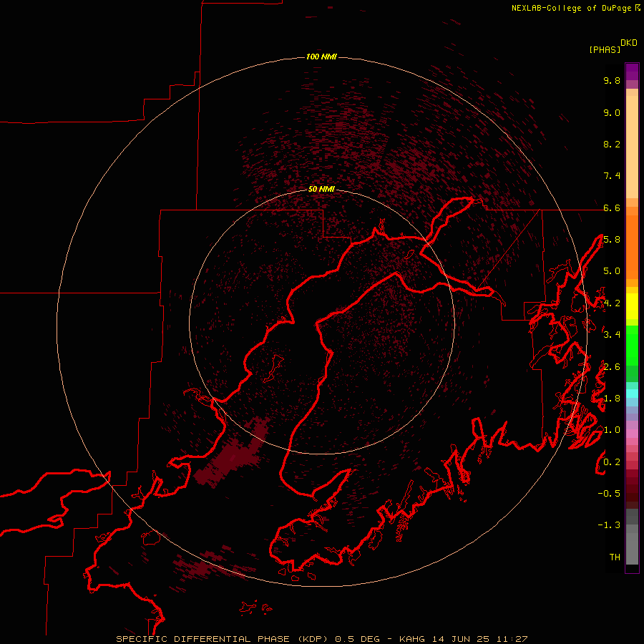Click the 14 JUN 25 date text

462,639
